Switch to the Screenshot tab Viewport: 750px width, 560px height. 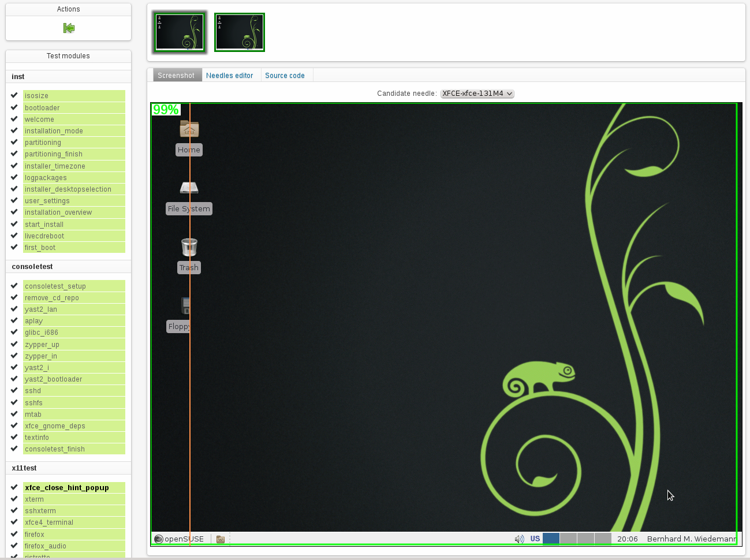point(176,75)
